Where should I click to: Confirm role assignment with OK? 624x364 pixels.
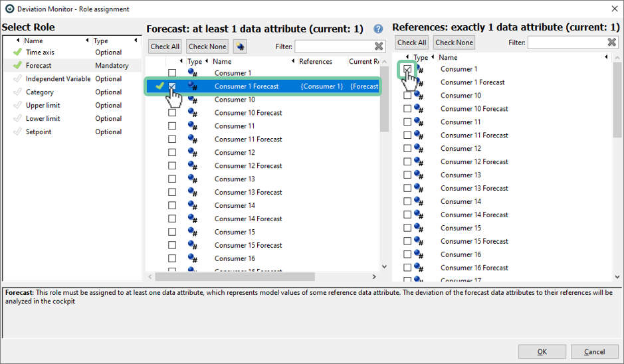[x=542, y=351]
